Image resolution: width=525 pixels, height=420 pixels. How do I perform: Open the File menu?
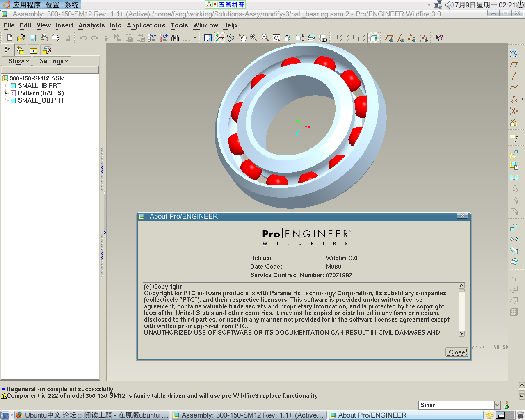coord(9,25)
